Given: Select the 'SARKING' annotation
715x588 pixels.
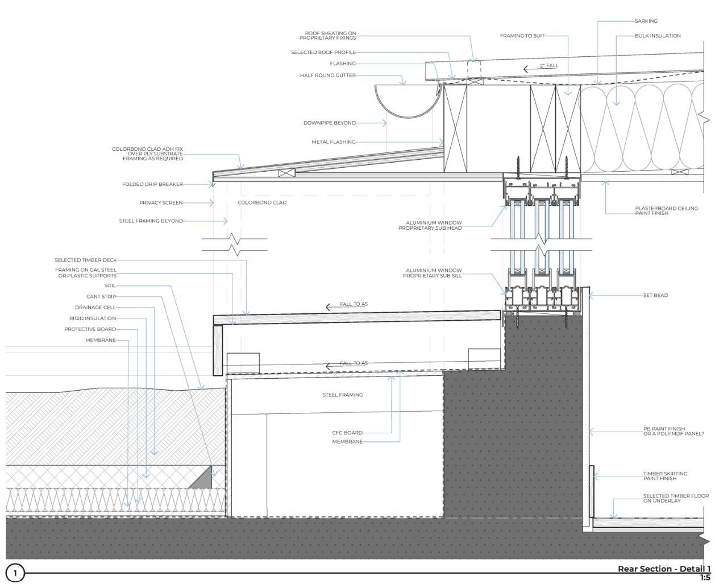Looking at the screenshot, I should click(x=646, y=21).
